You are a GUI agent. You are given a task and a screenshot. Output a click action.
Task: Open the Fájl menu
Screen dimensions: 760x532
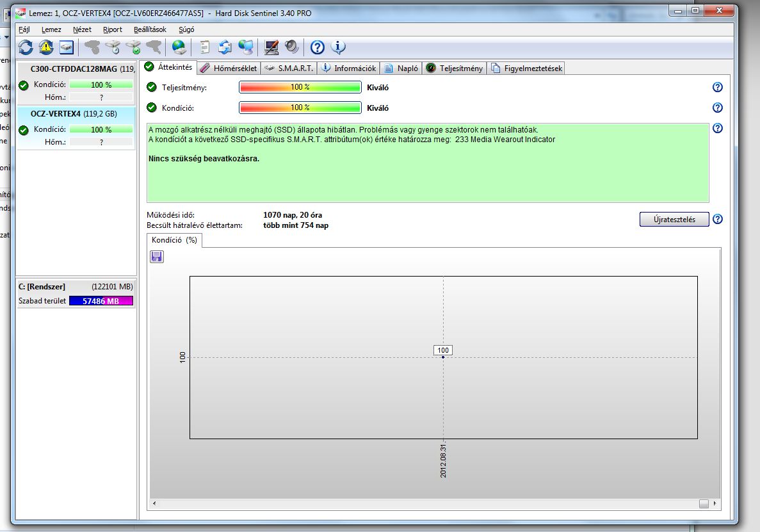point(24,29)
